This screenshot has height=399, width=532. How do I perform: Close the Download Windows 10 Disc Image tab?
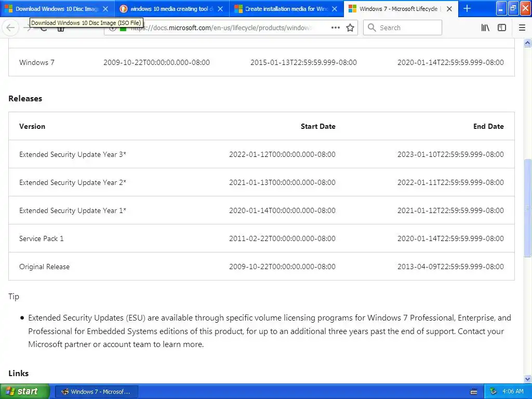pyautogui.click(x=105, y=9)
